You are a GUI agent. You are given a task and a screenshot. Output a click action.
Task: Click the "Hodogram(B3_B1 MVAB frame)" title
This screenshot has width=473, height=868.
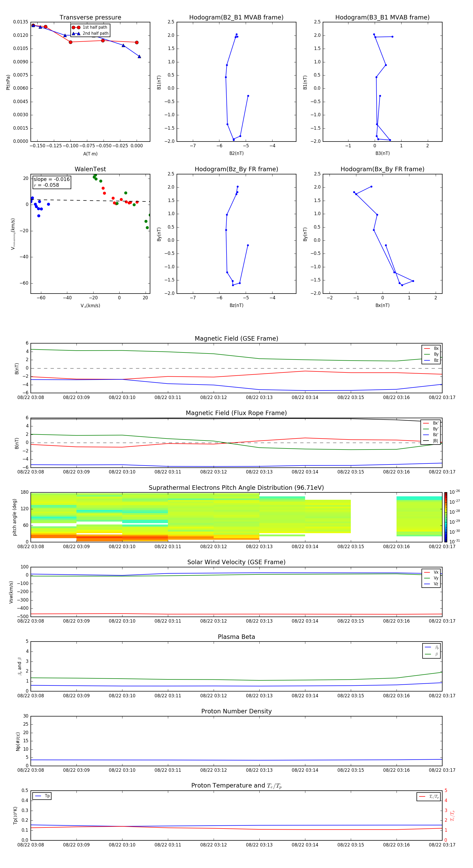[x=382, y=18]
